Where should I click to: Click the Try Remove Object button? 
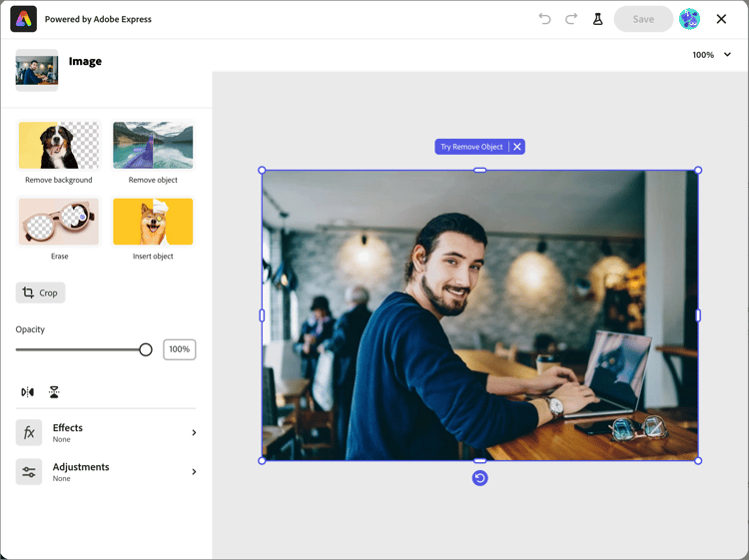[471, 147]
